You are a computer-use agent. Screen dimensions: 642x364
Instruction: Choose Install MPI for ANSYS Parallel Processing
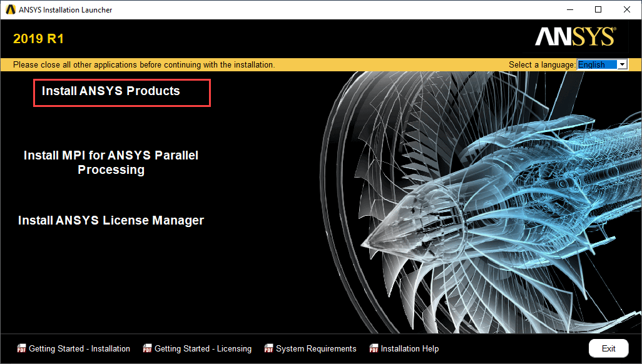(x=111, y=163)
